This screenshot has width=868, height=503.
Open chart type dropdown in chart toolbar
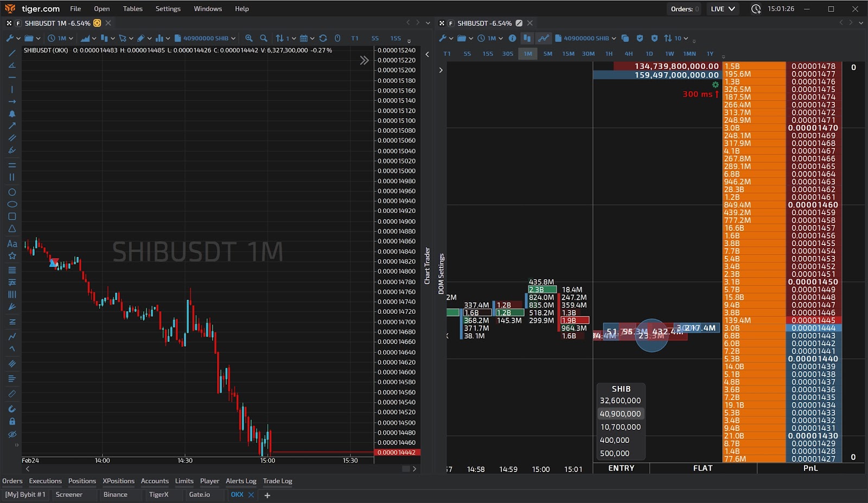coord(88,38)
